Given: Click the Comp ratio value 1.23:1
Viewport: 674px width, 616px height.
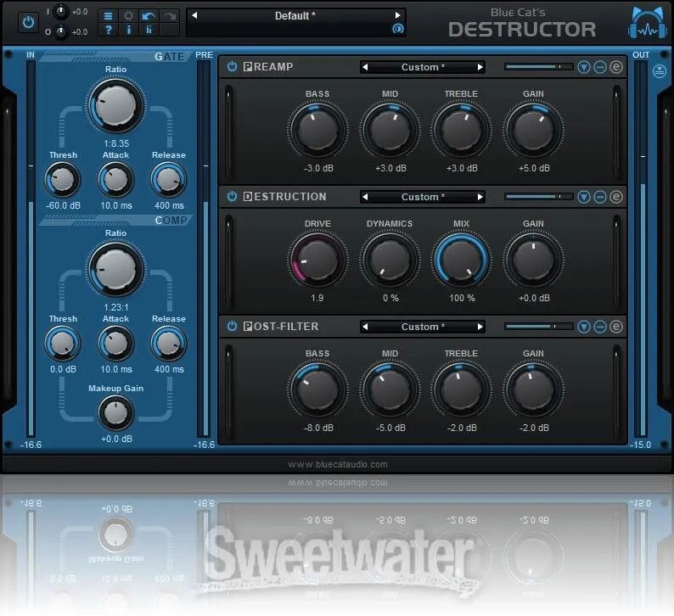Looking at the screenshot, I should (x=116, y=307).
